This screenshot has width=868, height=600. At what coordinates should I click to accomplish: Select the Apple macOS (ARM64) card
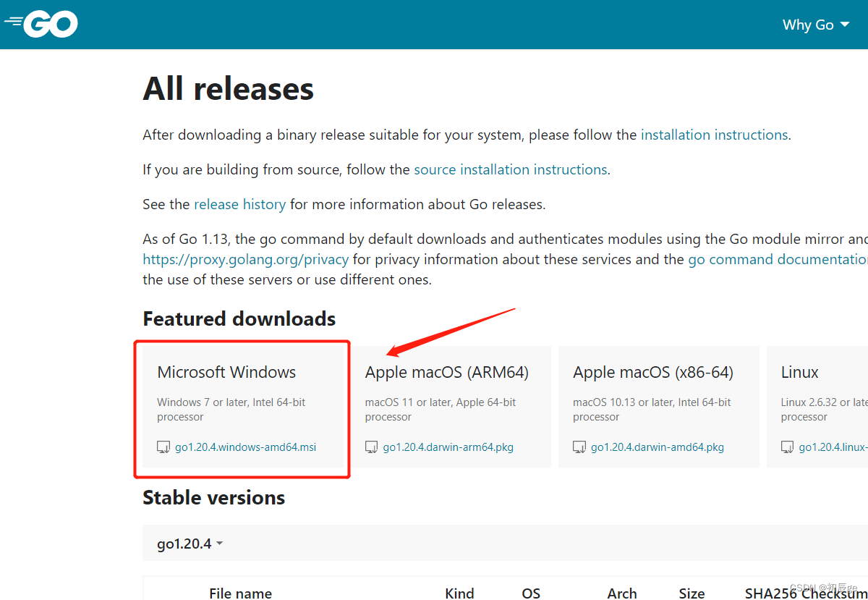click(x=451, y=407)
